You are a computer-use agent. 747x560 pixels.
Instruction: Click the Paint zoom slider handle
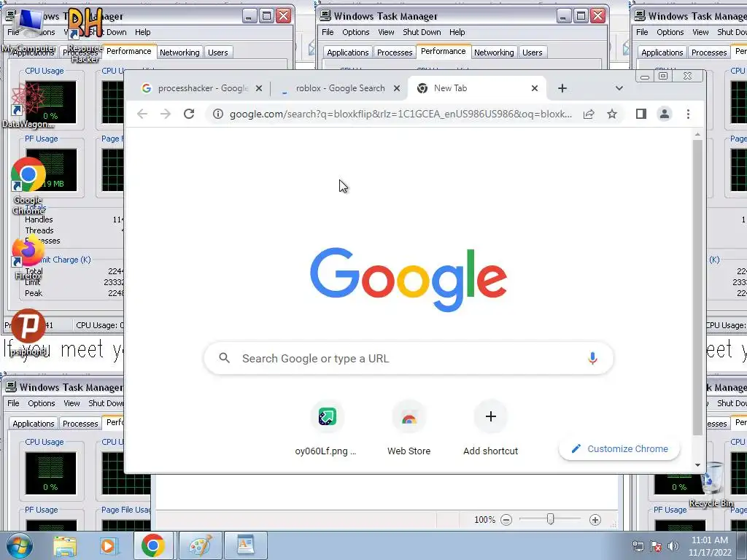click(550, 519)
